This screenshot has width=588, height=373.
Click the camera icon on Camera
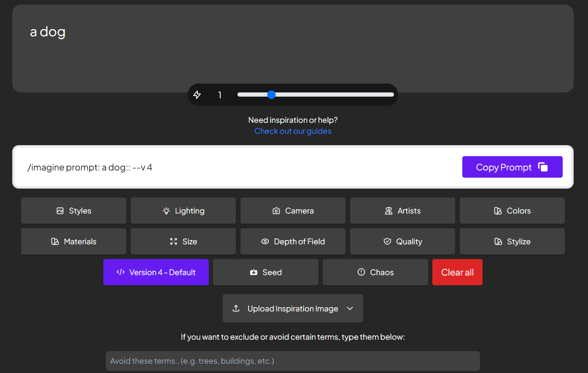point(276,211)
